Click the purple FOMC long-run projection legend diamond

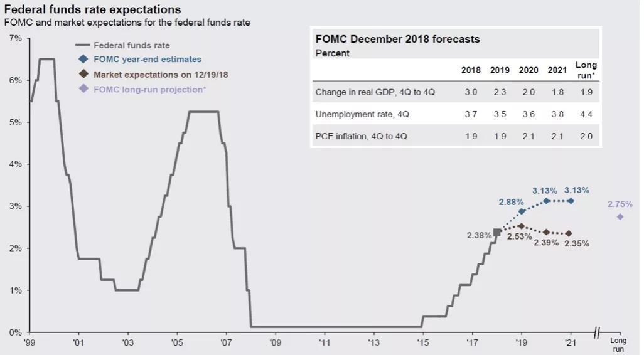point(83,88)
